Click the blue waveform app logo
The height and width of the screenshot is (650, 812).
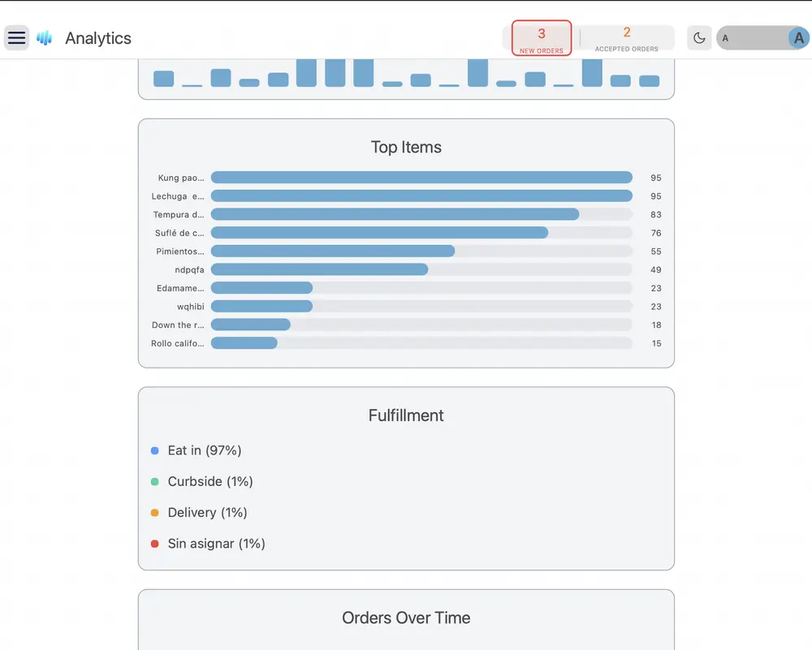[x=45, y=38]
